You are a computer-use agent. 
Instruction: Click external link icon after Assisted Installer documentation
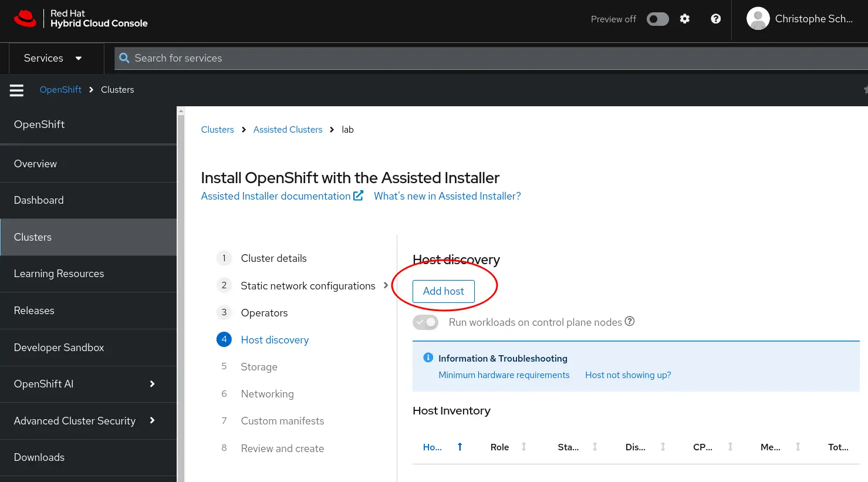pyautogui.click(x=358, y=196)
